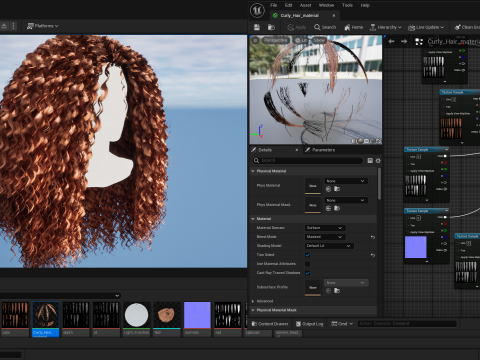The width and height of the screenshot is (480, 360).
Task: Open Details panel settings gear
Action: (x=378, y=161)
